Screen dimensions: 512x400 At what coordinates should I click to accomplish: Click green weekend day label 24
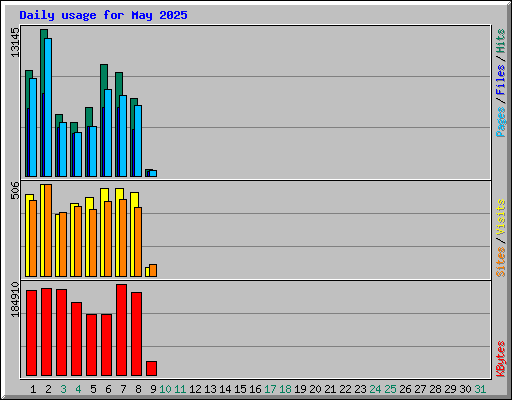click(375, 389)
